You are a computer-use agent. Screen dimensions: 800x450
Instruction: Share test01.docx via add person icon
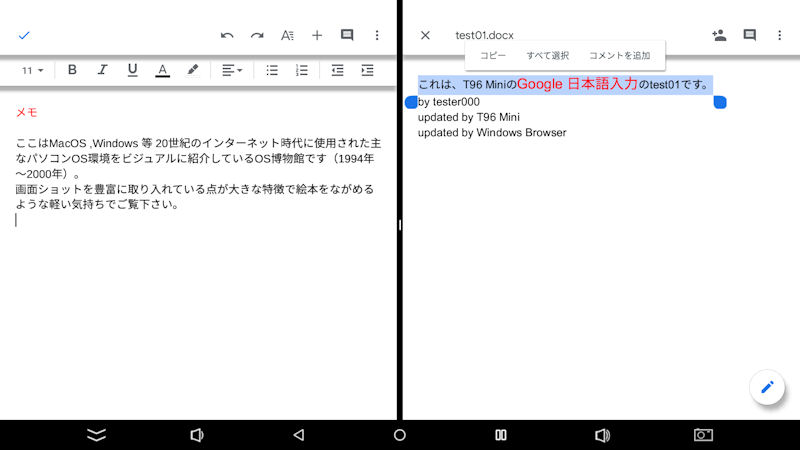718,35
